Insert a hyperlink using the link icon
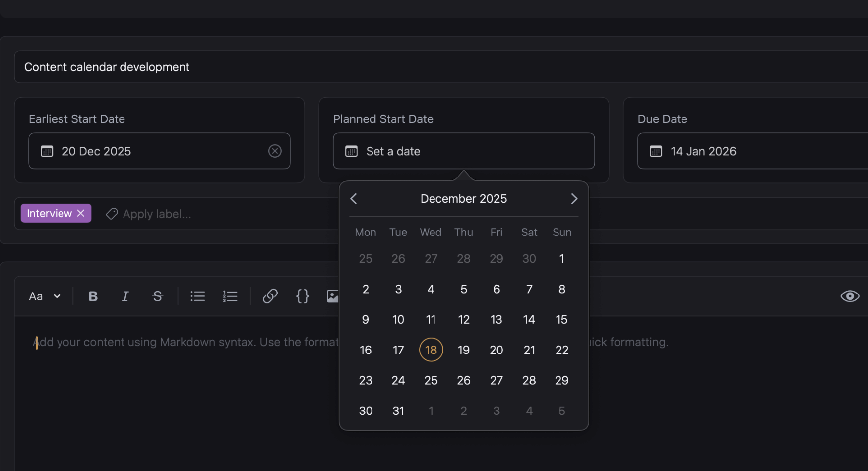 270,296
